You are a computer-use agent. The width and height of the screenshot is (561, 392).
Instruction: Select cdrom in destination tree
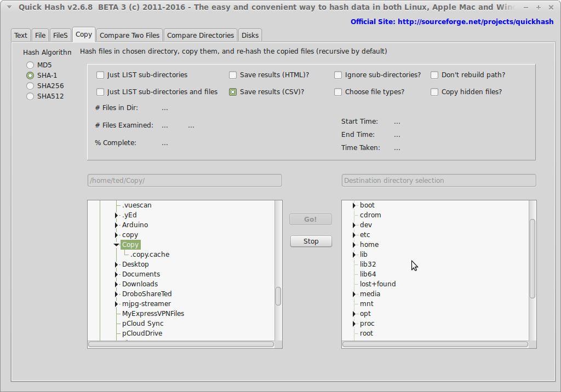tap(370, 215)
